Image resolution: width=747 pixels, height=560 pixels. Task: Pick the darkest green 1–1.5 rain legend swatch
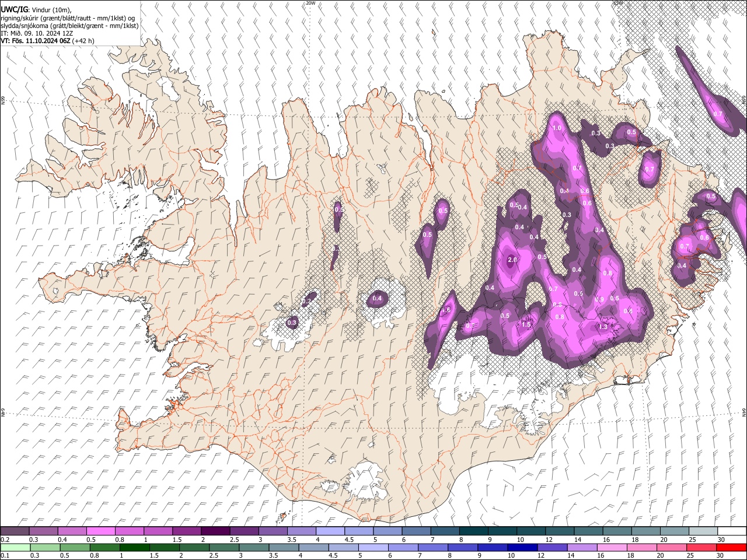pyautogui.click(x=134, y=547)
